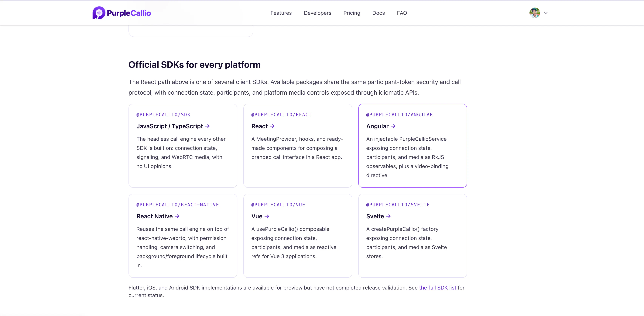The image size is (644, 316).
Task: Click the 'A MeetingProvider, hooks' description
Action: point(297,148)
